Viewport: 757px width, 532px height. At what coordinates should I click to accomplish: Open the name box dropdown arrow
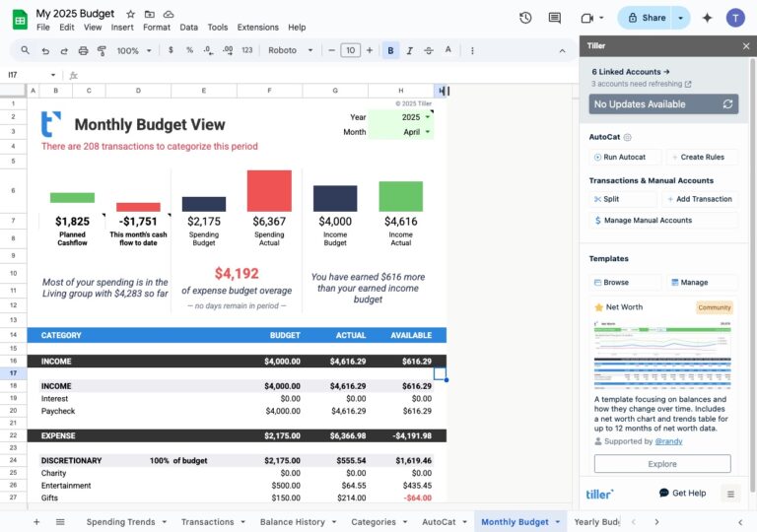point(53,75)
